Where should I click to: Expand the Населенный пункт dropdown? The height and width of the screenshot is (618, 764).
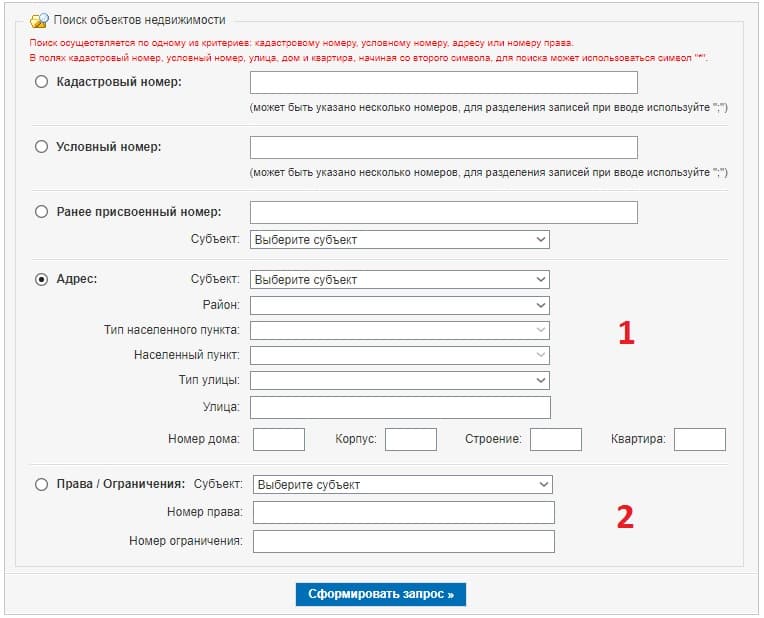pos(400,355)
